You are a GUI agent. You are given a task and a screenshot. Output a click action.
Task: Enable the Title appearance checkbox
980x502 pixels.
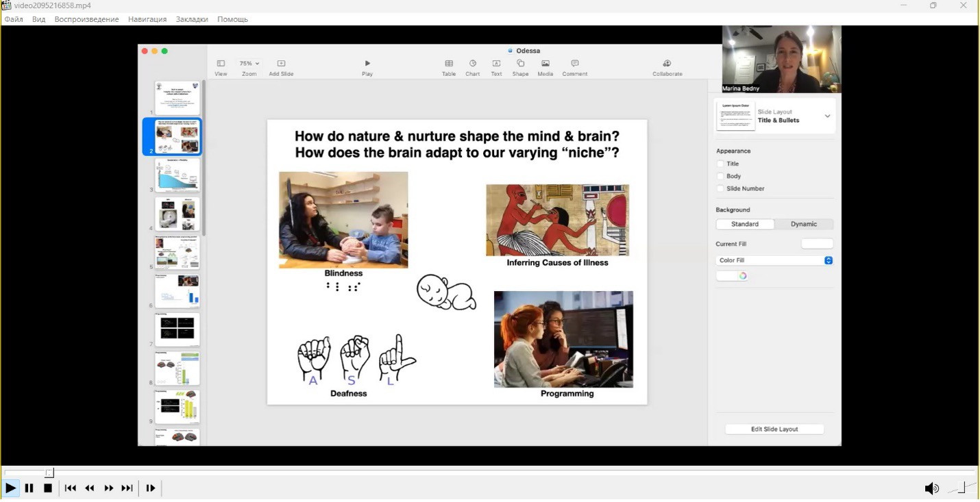[x=720, y=164]
